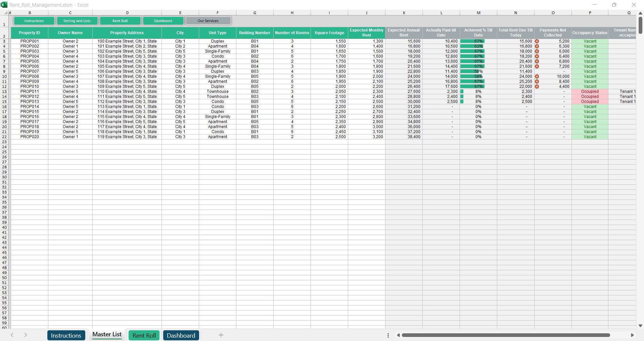The height and width of the screenshot is (341, 644).
Task: Click the Excel app icon in title bar
Action: click(x=4, y=5)
